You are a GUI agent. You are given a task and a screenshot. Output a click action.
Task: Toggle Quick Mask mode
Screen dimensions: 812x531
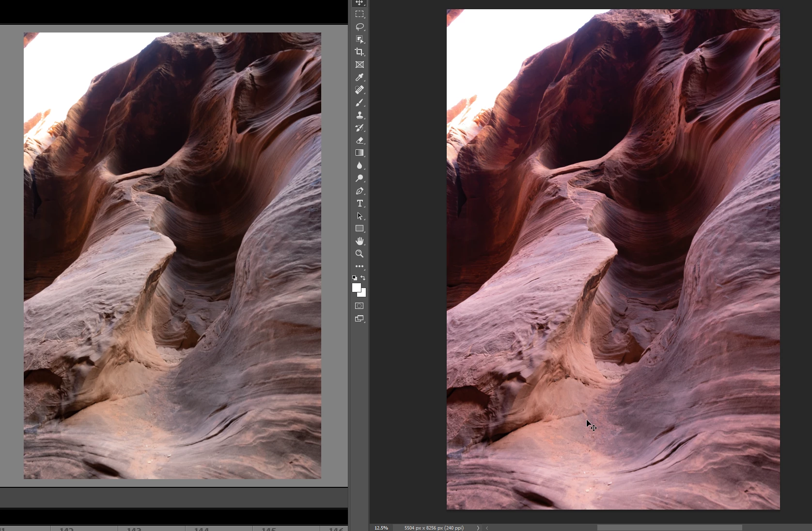pyautogui.click(x=359, y=306)
